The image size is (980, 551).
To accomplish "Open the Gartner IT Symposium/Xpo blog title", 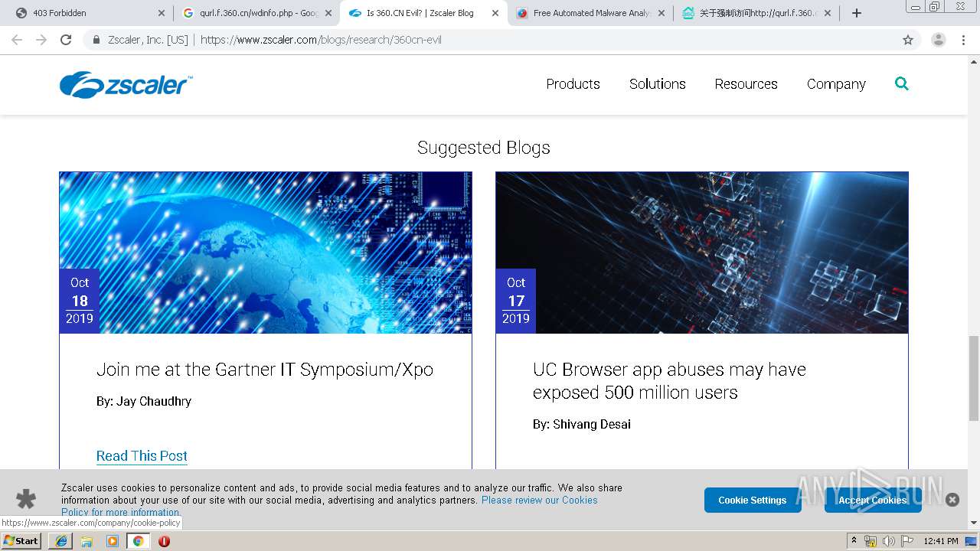I will [x=265, y=370].
